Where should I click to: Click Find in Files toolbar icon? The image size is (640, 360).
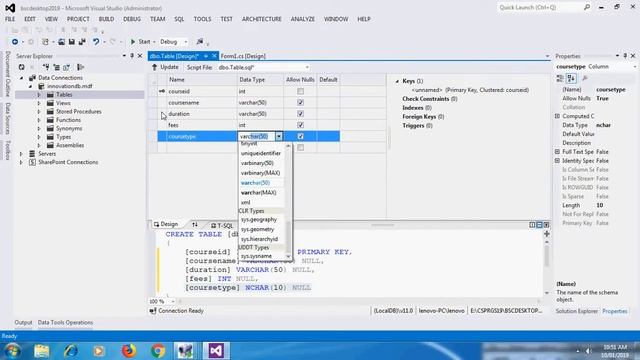(x=200, y=42)
